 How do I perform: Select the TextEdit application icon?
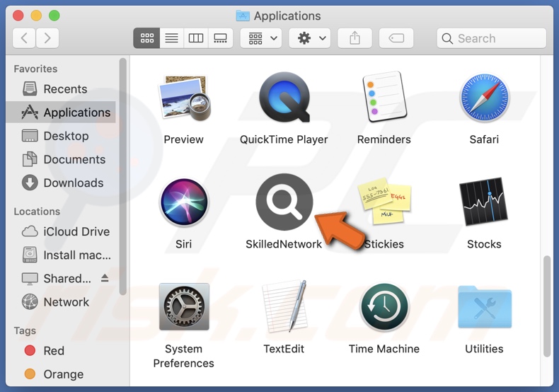pyautogui.click(x=284, y=307)
